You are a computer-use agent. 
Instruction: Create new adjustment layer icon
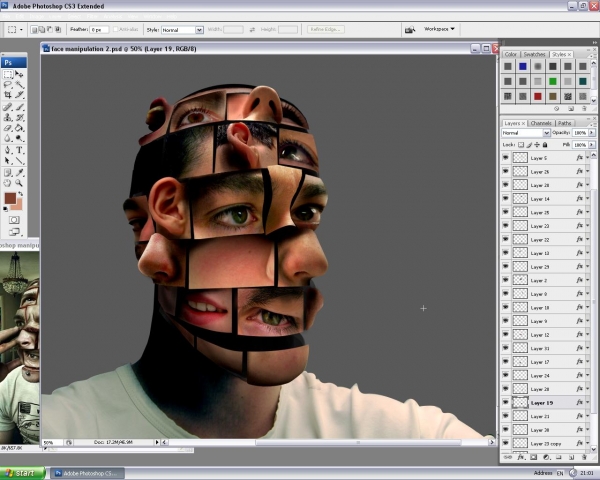[x=546, y=457]
